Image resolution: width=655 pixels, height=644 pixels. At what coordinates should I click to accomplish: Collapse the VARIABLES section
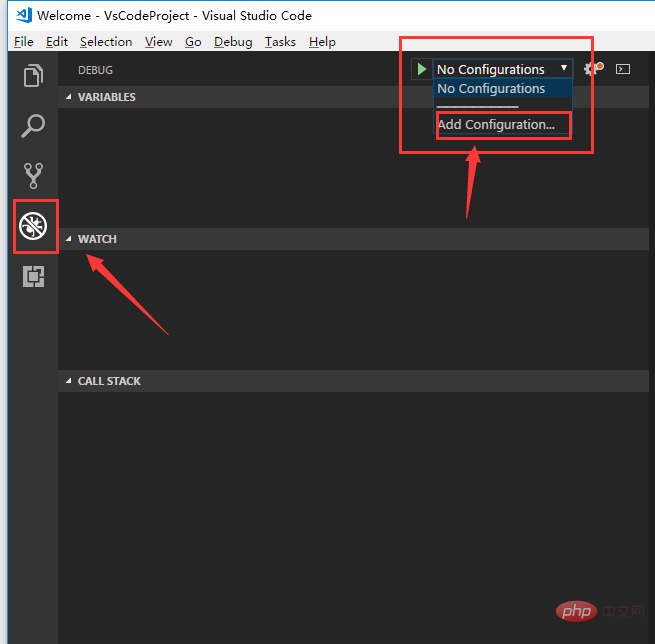(353, 97)
